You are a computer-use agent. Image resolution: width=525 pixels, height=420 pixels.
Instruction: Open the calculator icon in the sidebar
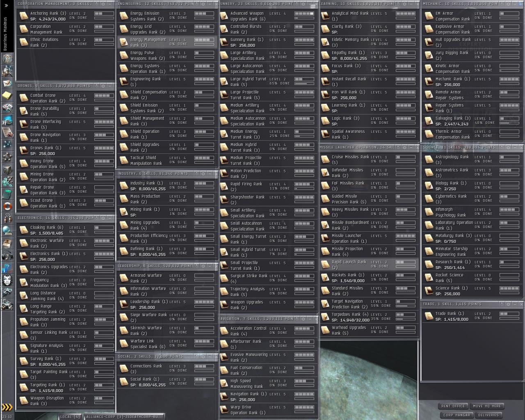point(7,194)
